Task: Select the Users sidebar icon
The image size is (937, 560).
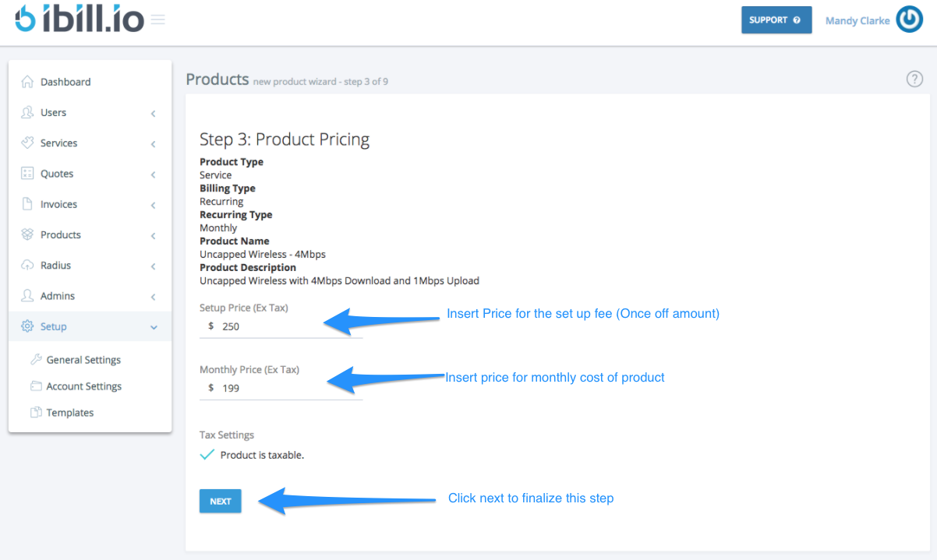Action: click(27, 112)
